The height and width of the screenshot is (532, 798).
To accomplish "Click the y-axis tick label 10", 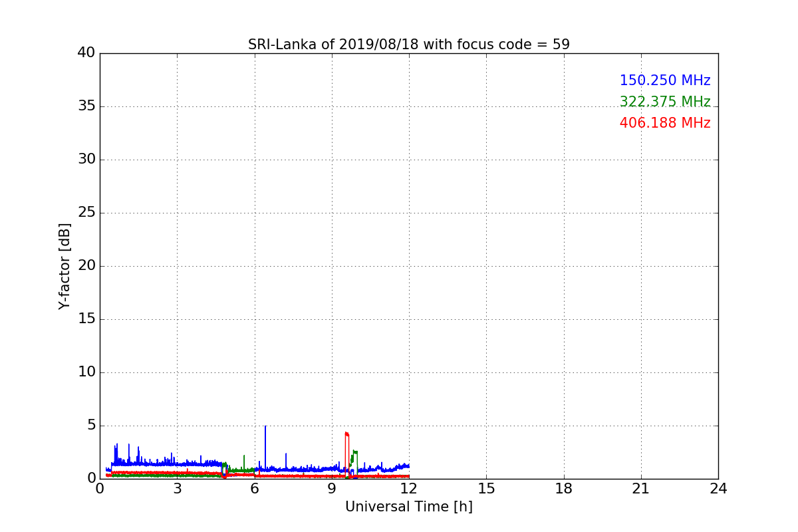I will tap(86, 372).
